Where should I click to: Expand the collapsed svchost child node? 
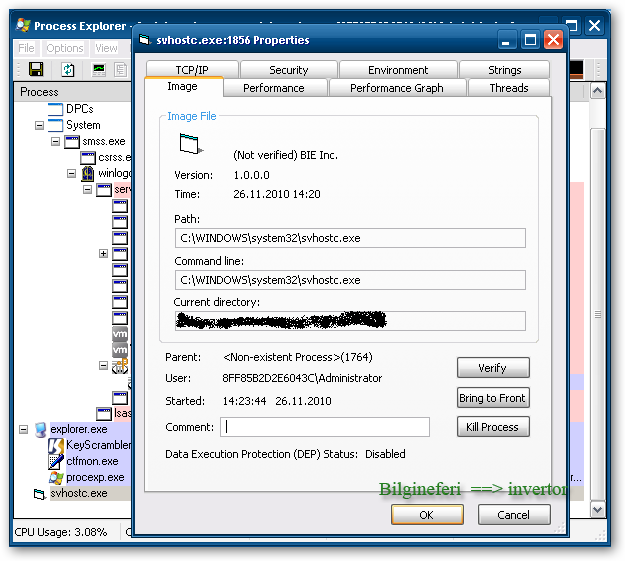tap(103, 254)
